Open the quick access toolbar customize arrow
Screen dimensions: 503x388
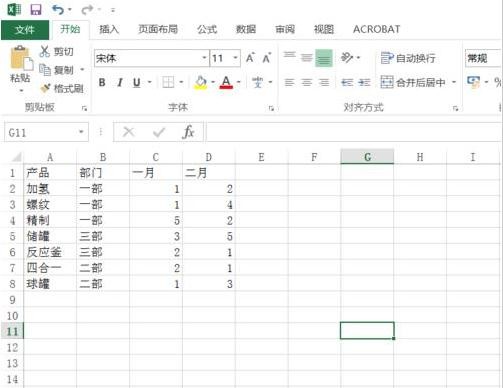pyautogui.click(x=113, y=10)
